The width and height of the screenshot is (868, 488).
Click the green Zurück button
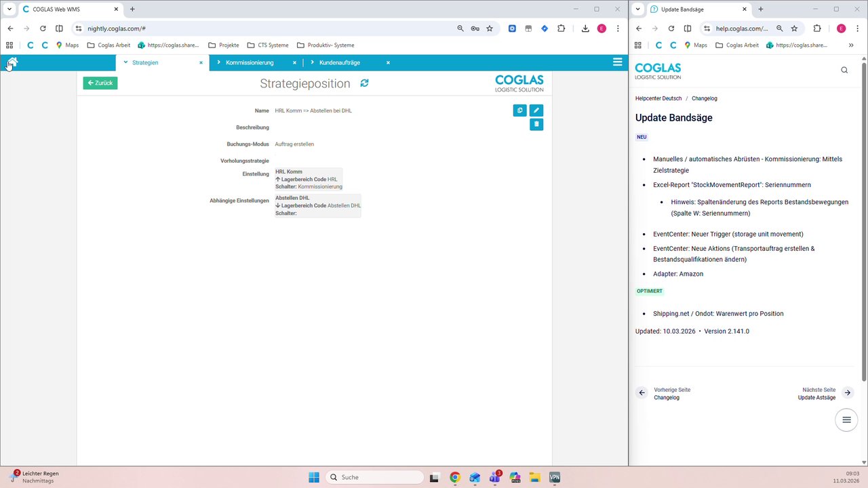pos(100,83)
